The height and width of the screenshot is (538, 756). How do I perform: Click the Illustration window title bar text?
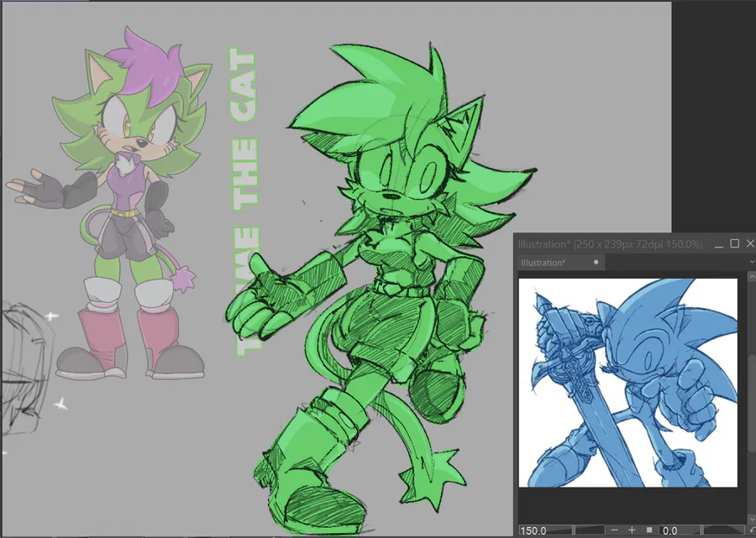pos(611,244)
